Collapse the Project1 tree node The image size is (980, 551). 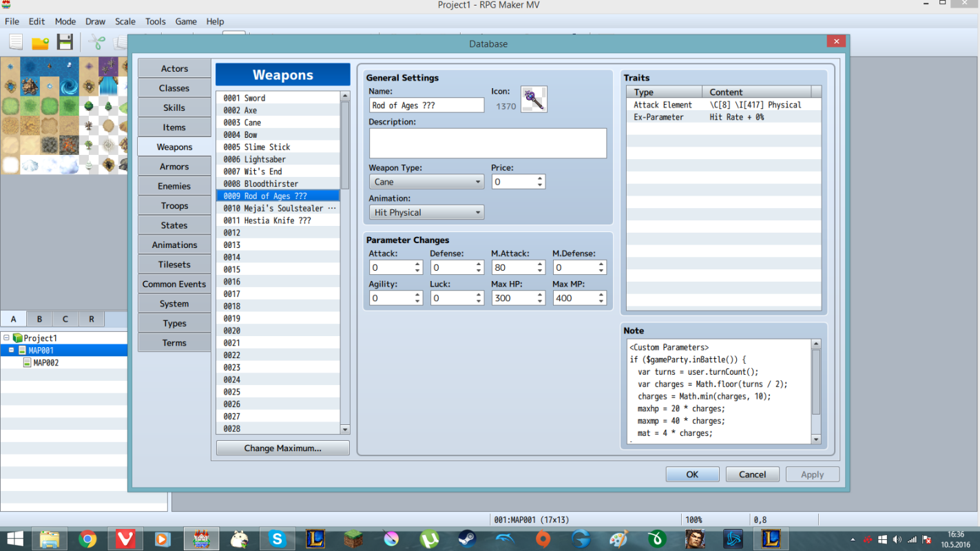6,338
